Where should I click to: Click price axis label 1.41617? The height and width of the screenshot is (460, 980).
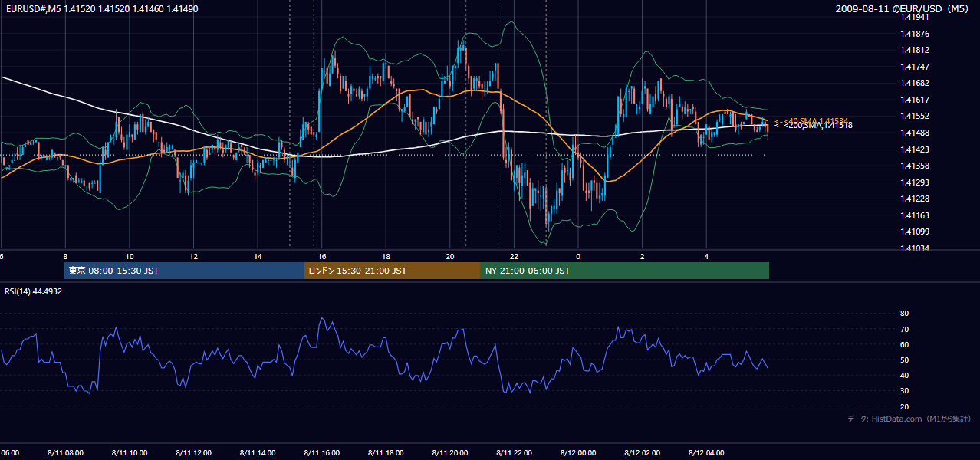click(916, 100)
